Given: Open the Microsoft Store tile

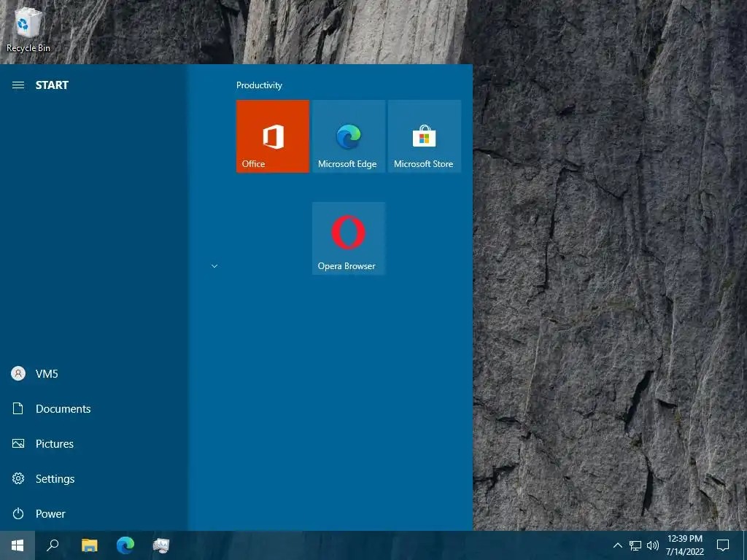Looking at the screenshot, I should coord(425,136).
